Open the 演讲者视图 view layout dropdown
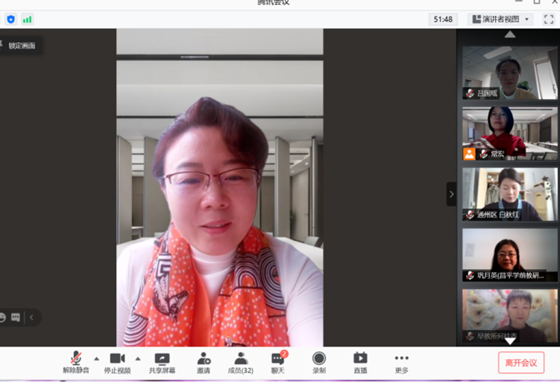 pyautogui.click(x=500, y=19)
